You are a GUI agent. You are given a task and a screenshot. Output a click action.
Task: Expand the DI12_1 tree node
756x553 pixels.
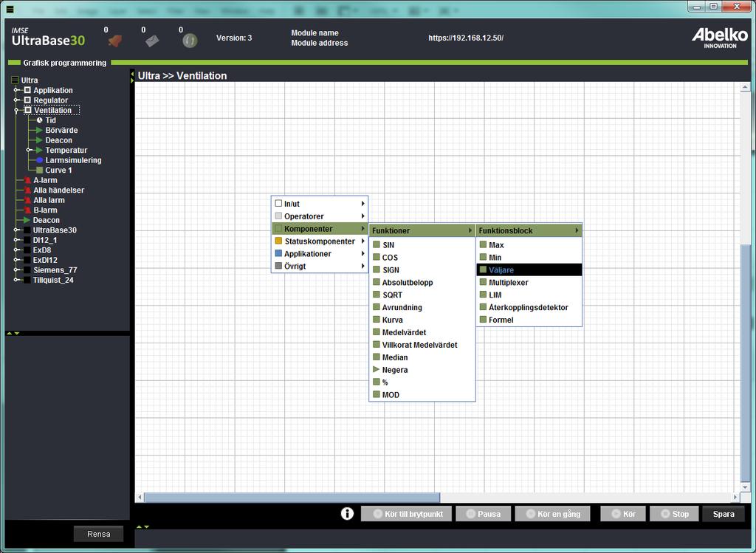[x=16, y=240]
